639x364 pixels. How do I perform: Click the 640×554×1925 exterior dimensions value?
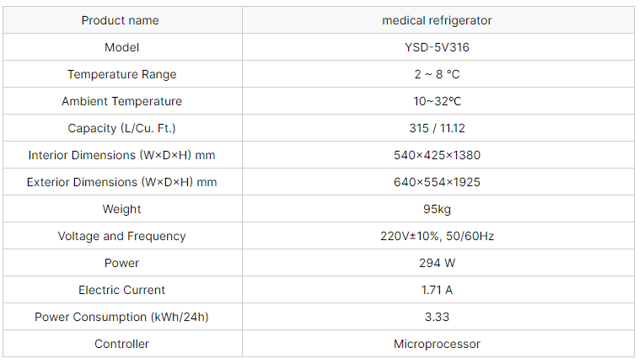[437, 182]
